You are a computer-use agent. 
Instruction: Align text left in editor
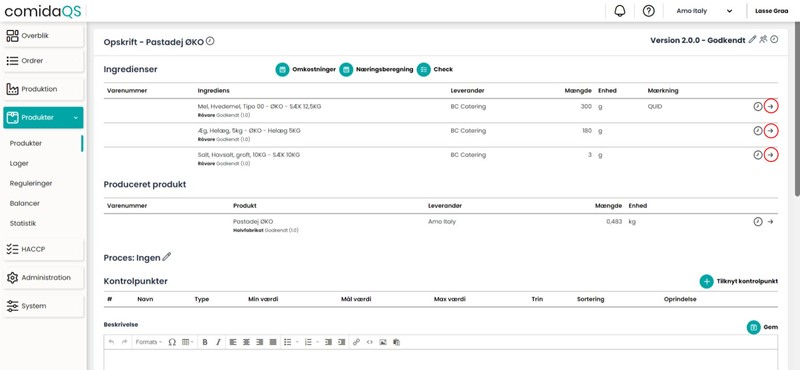pyautogui.click(x=233, y=342)
